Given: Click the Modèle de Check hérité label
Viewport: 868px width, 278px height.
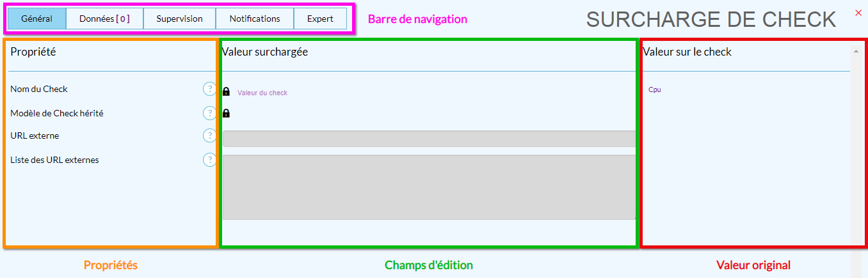Looking at the screenshot, I should coord(57,113).
